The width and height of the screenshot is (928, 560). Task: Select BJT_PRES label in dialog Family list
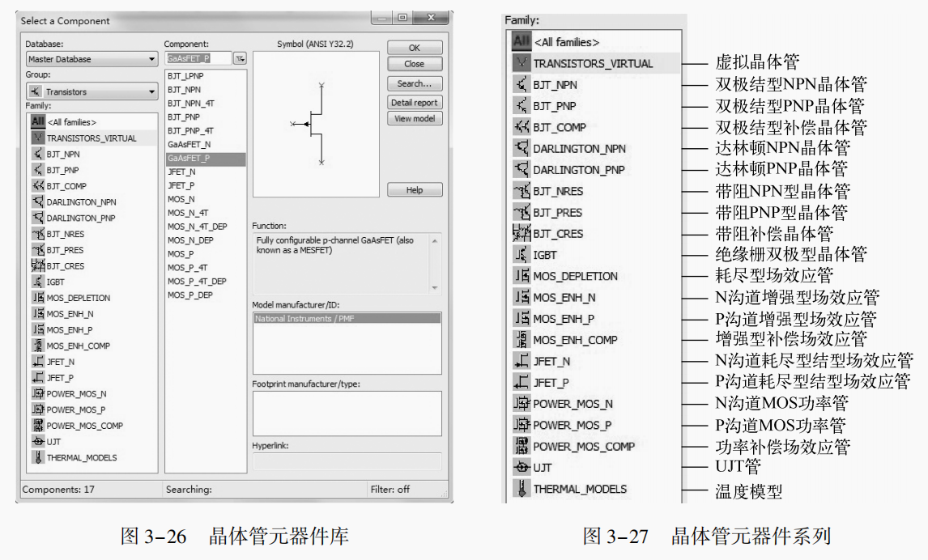[65, 249]
